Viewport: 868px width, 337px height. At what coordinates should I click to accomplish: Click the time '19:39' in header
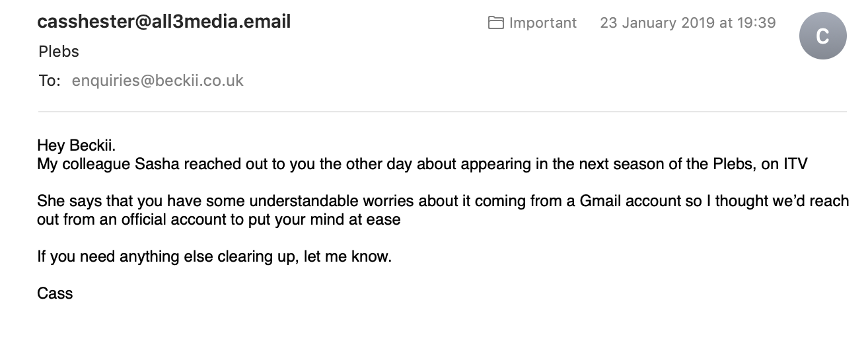tap(756, 23)
